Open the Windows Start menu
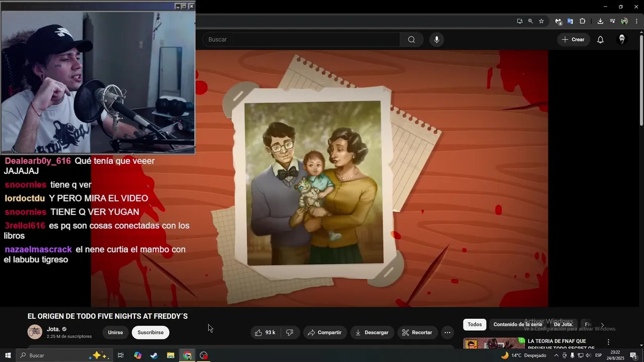This screenshot has height=362, width=644. pyautogui.click(x=8, y=355)
